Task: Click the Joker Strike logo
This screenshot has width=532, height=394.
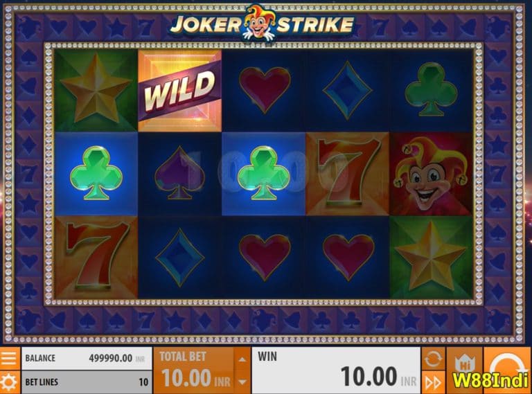Action: coord(262,23)
